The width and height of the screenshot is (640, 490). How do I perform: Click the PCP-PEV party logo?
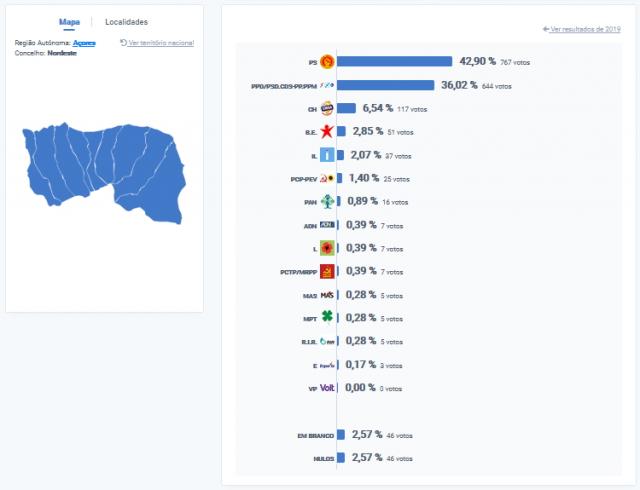point(326,179)
